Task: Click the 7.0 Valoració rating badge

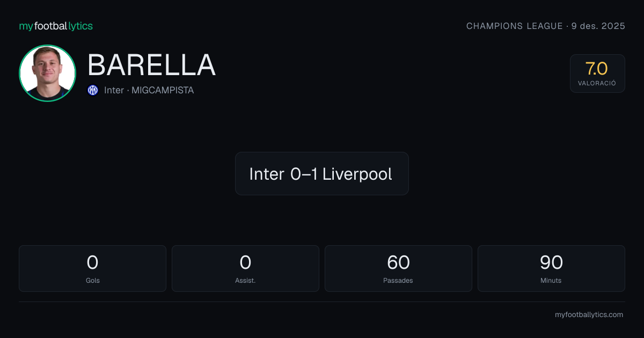Action: (597, 74)
